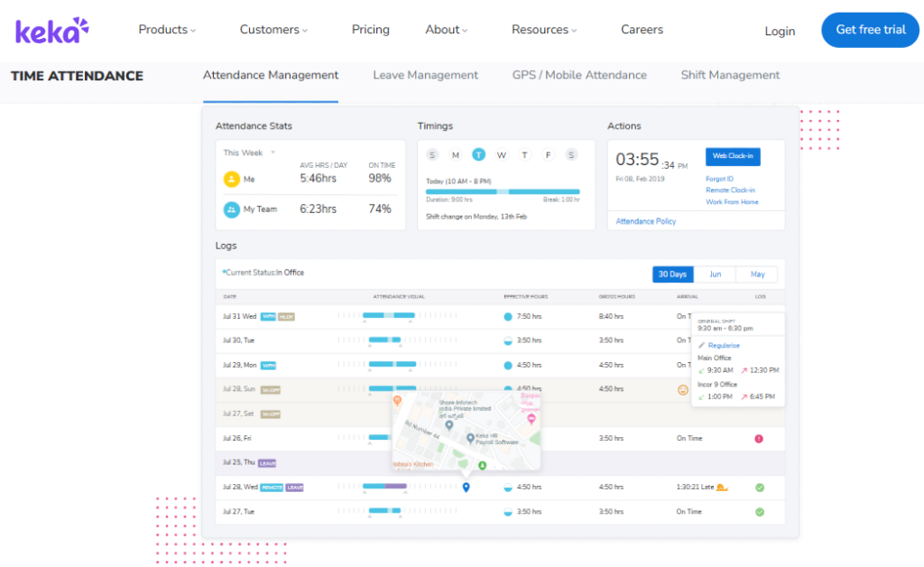Select the Attendance Management tab
The width and height of the screenshot is (924, 567).
pos(271,76)
